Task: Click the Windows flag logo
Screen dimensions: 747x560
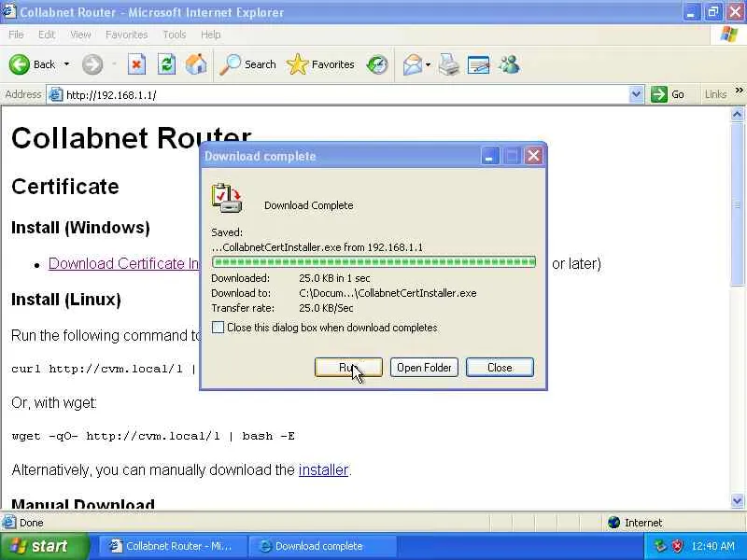Action: click(x=729, y=35)
